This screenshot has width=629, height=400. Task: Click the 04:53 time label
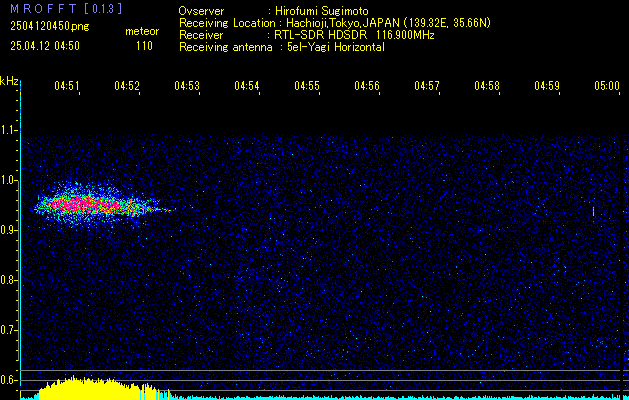(x=187, y=86)
